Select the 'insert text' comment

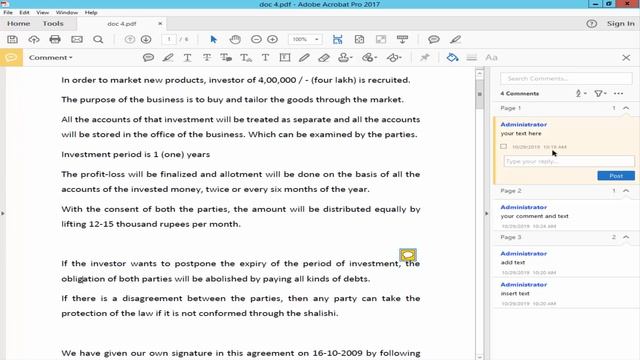[x=566, y=293]
